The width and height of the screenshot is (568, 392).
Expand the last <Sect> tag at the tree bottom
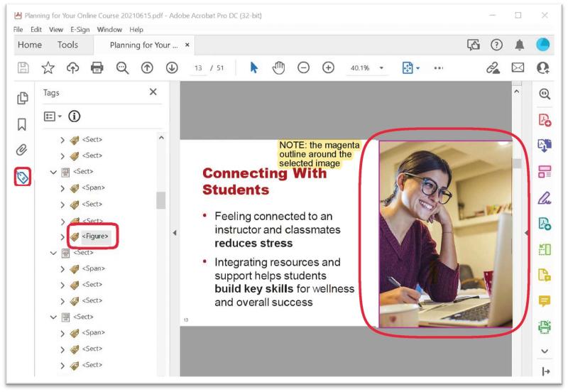click(x=62, y=366)
